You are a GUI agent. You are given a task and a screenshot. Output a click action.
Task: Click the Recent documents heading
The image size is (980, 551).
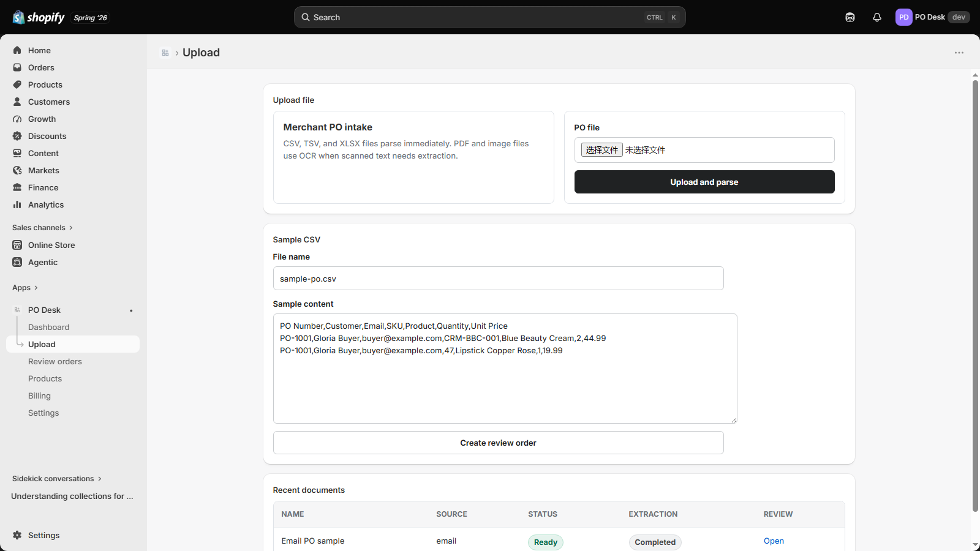point(309,490)
